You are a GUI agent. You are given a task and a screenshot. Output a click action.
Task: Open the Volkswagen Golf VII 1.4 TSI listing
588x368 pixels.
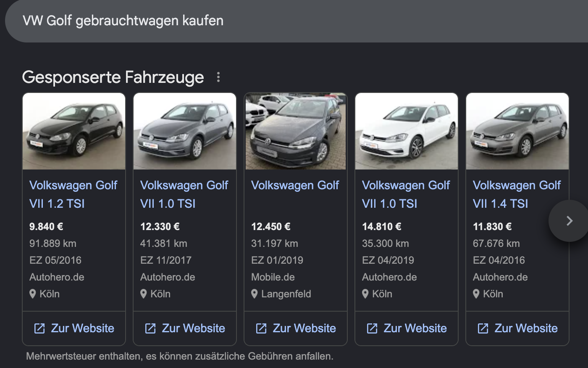(517, 194)
